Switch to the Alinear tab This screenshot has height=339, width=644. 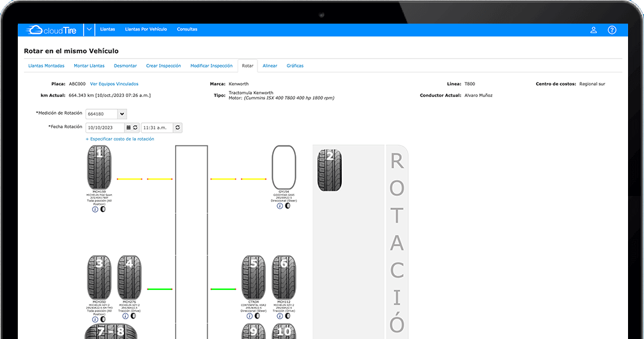click(270, 66)
